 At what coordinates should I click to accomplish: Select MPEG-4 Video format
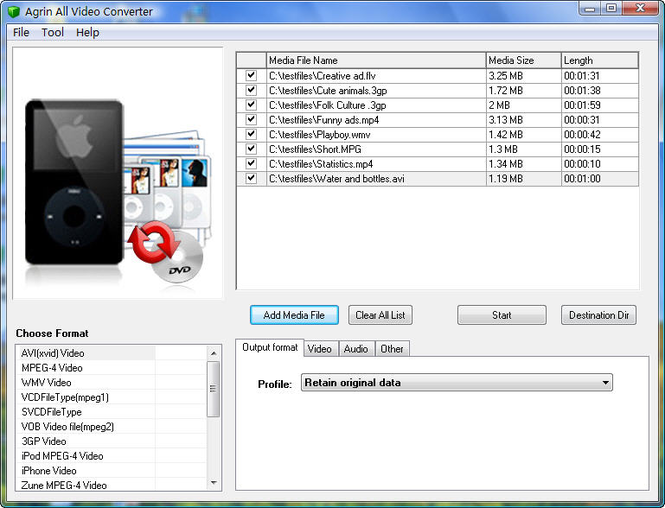(111, 368)
